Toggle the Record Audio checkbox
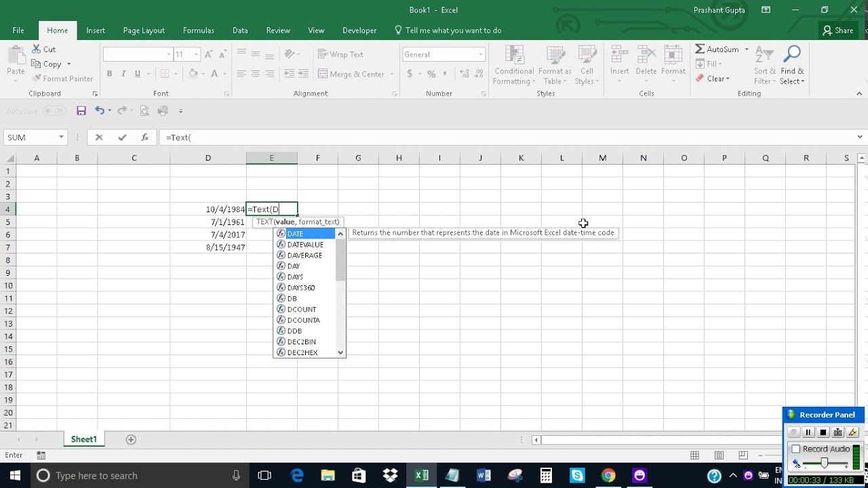The image size is (868, 488). tap(796, 449)
